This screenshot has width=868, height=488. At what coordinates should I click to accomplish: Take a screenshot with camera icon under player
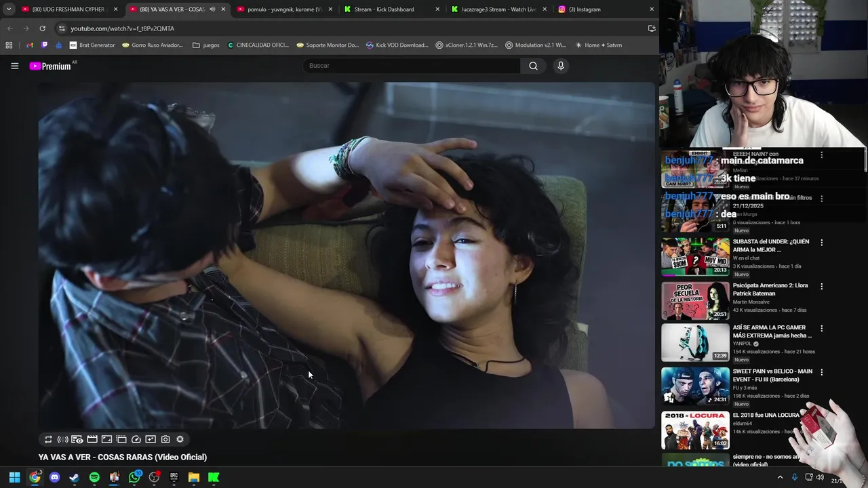tap(165, 439)
